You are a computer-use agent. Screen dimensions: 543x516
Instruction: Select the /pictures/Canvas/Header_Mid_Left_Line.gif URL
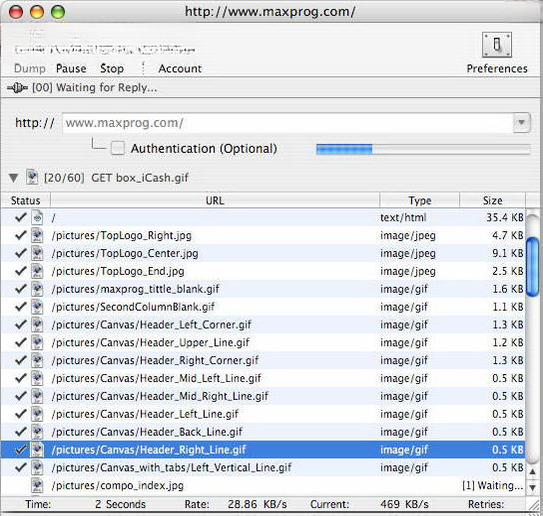156,378
